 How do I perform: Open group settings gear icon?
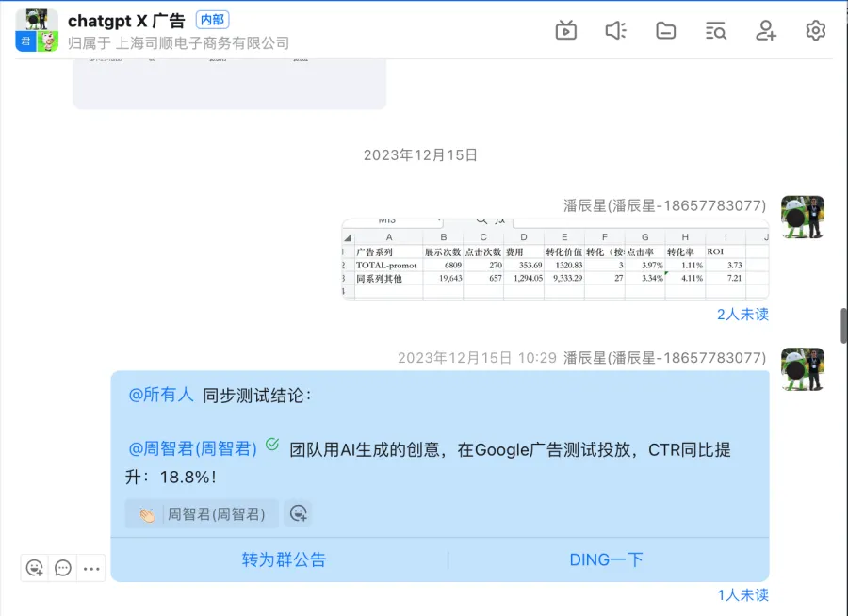pyautogui.click(x=815, y=30)
